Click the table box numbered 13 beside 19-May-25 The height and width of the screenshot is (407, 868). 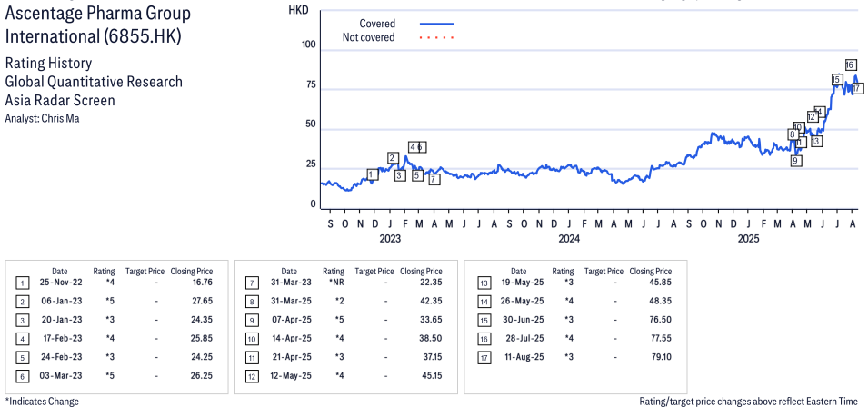coord(484,283)
